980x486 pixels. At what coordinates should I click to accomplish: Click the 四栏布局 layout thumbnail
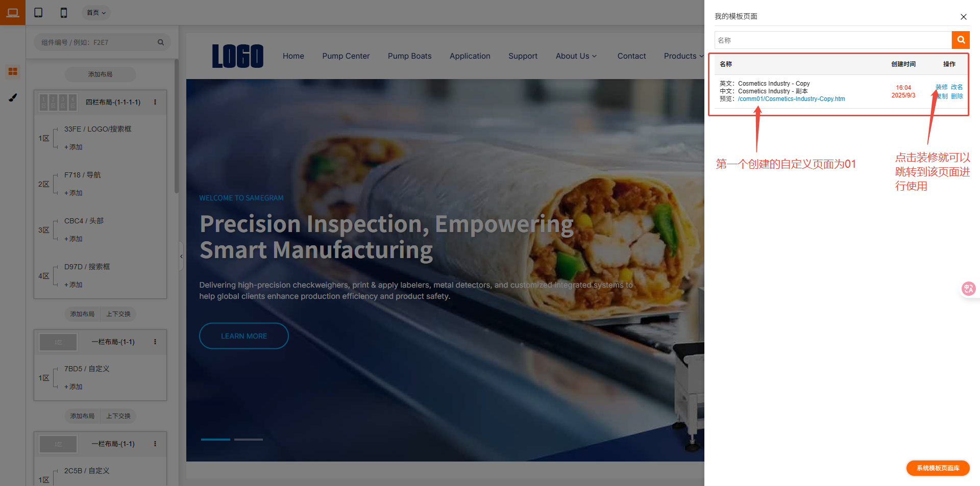coord(58,103)
